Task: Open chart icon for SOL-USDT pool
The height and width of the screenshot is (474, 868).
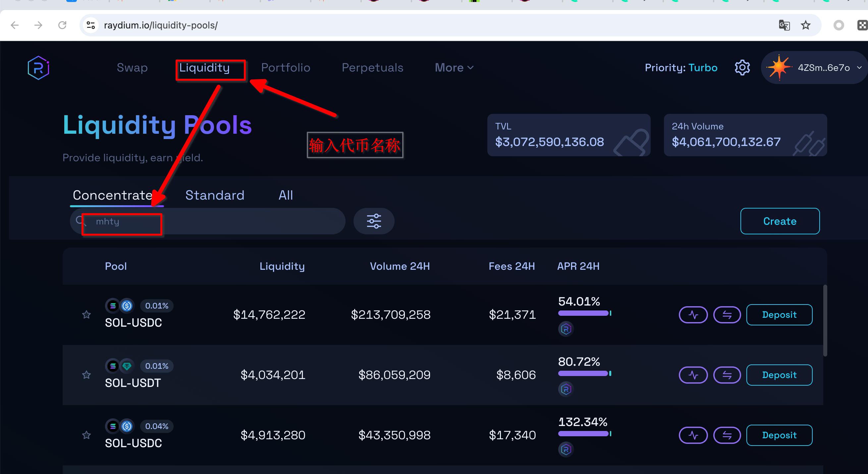Action: (x=693, y=375)
